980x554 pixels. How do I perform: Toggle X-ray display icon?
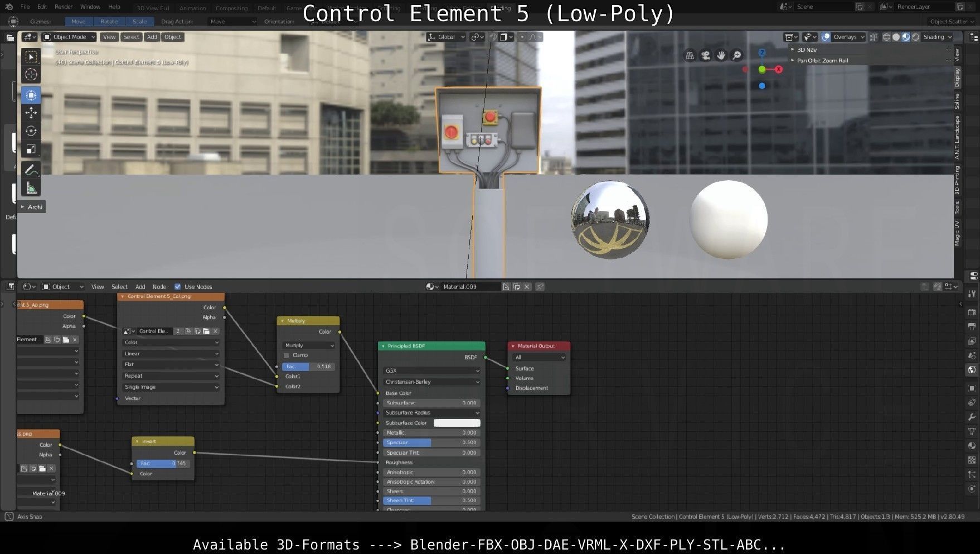point(874,37)
